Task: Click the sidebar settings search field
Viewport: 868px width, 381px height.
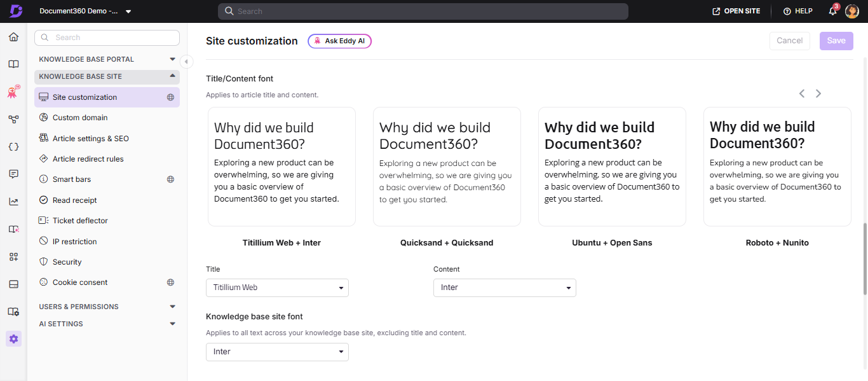Action: 107,38
